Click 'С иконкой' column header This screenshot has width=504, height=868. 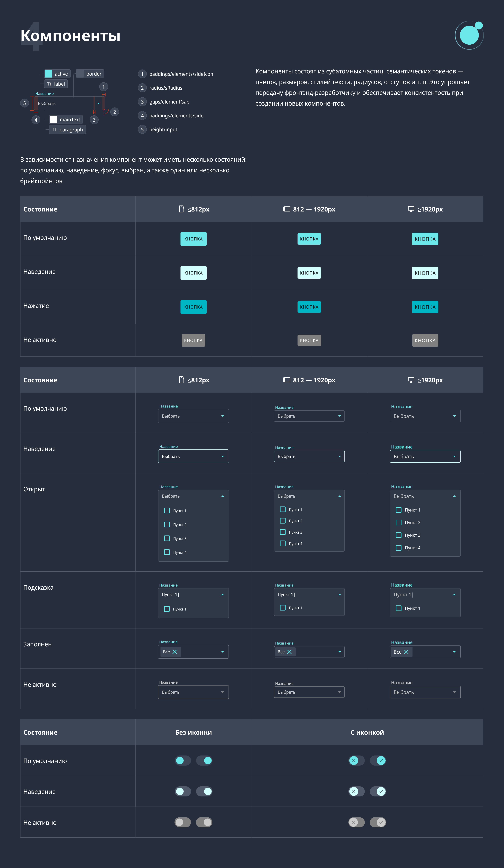click(367, 732)
